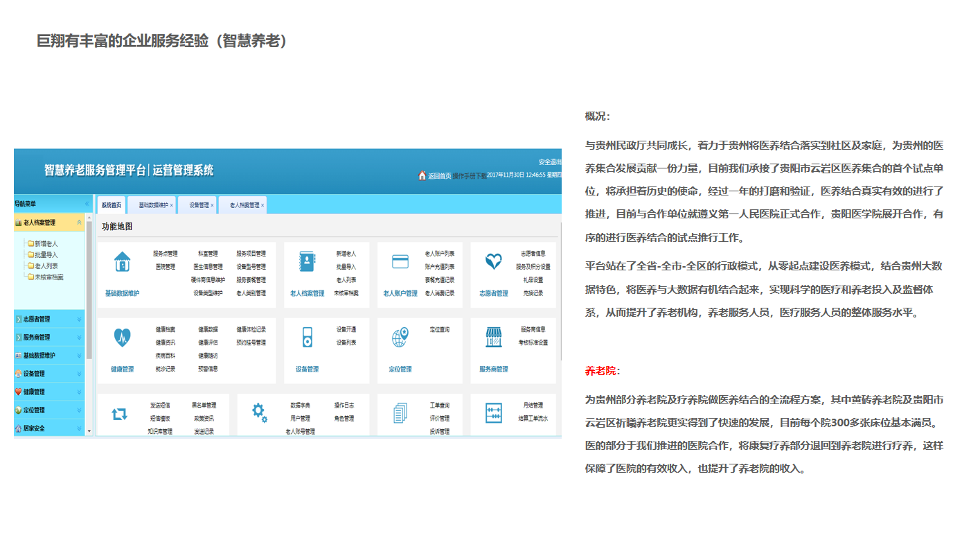The image size is (980, 549).
Task: Click the 老人档案管理 address book icon
Action: (x=307, y=261)
